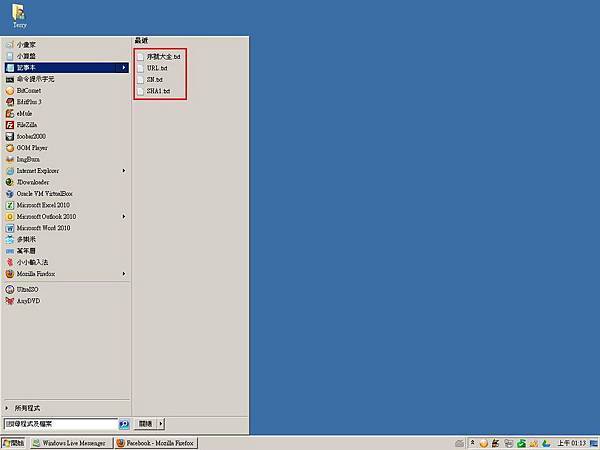Screen dimensions: 600x450
Task: Click Show desktop button at taskbar end
Action: (x=595, y=443)
